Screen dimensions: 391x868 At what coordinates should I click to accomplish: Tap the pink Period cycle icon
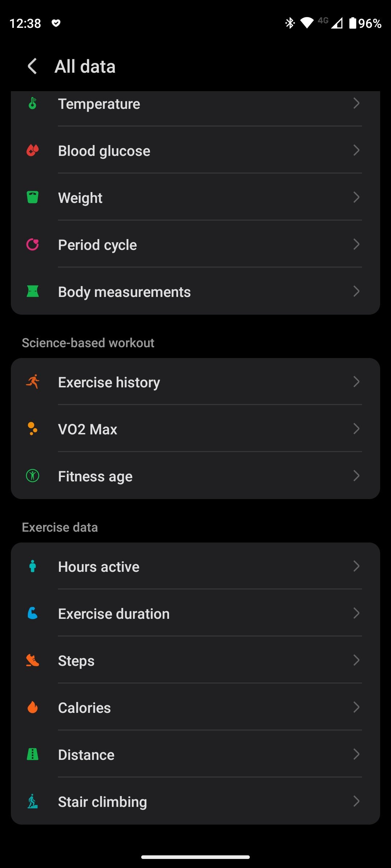pyautogui.click(x=33, y=245)
